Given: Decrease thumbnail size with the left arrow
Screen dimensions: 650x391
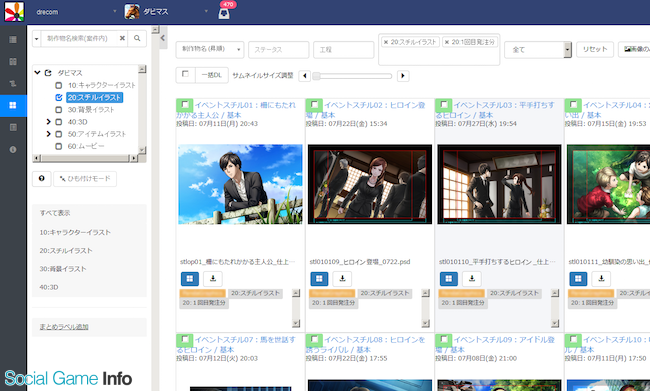Looking at the screenshot, I should pos(305,76).
